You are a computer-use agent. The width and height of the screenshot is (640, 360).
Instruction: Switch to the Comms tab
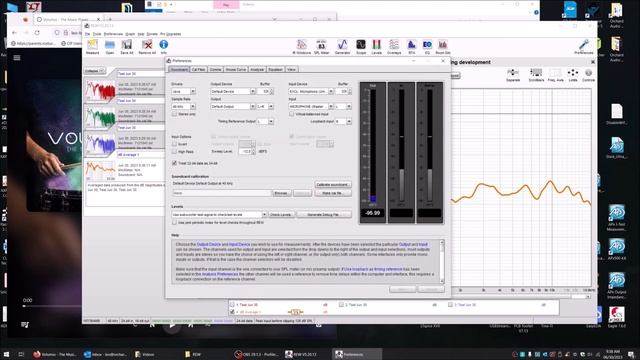coord(215,69)
